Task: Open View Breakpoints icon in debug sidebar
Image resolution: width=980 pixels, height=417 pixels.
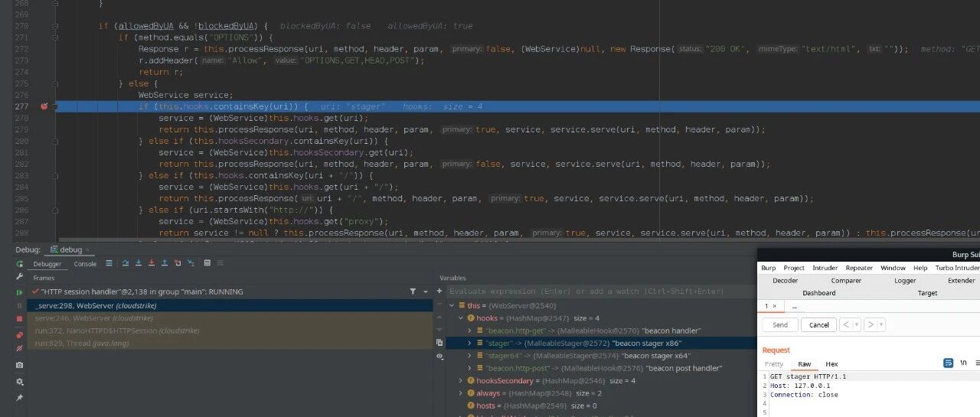Action: 19,335
